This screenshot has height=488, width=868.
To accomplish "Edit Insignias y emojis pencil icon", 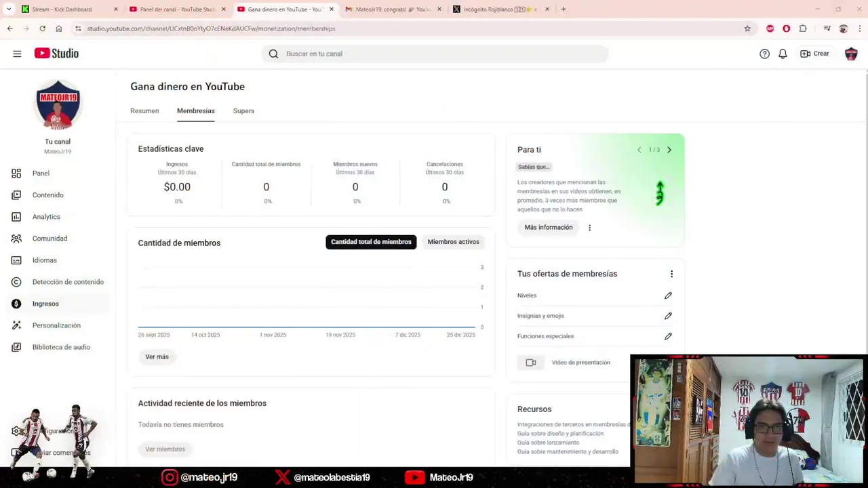I will tap(668, 316).
